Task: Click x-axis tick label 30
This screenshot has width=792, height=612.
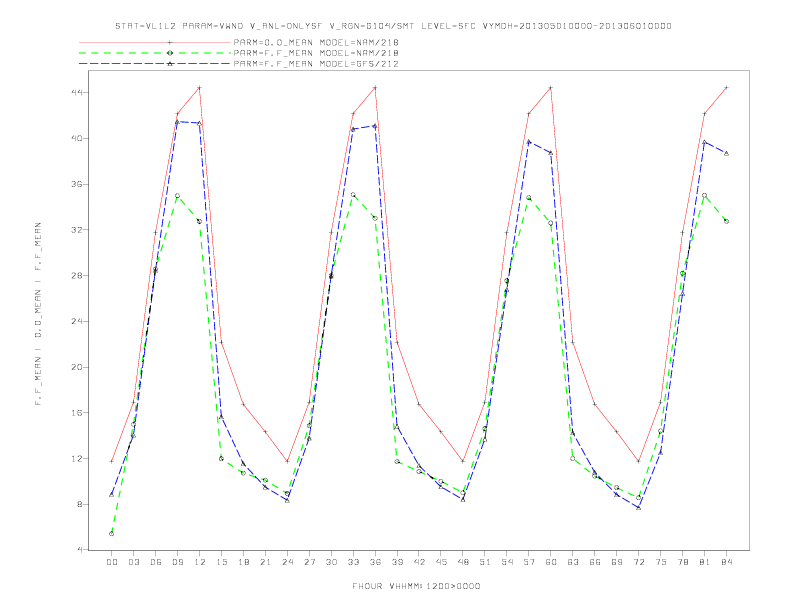Action: 331,562
